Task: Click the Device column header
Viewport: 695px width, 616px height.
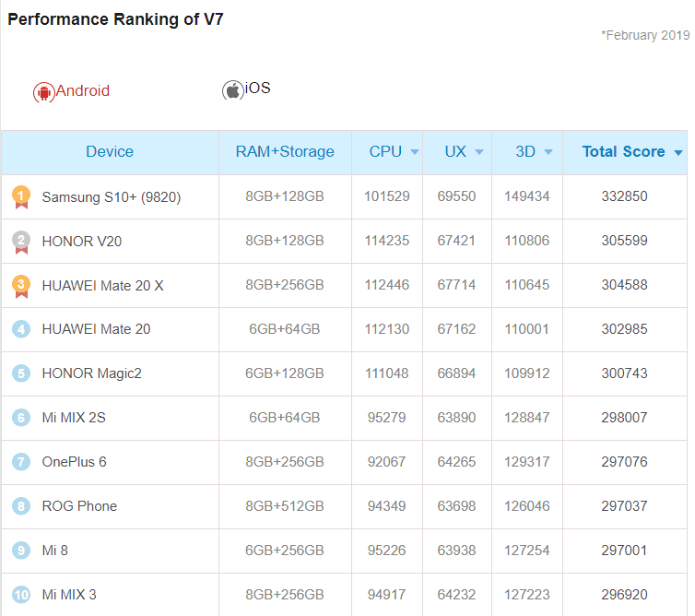Action: 110,151
